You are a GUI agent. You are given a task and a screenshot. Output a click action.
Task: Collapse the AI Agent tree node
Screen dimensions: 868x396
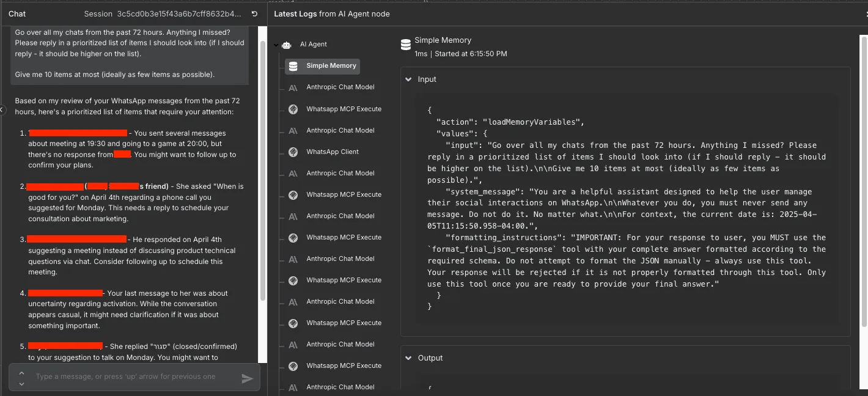coord(276,45)
